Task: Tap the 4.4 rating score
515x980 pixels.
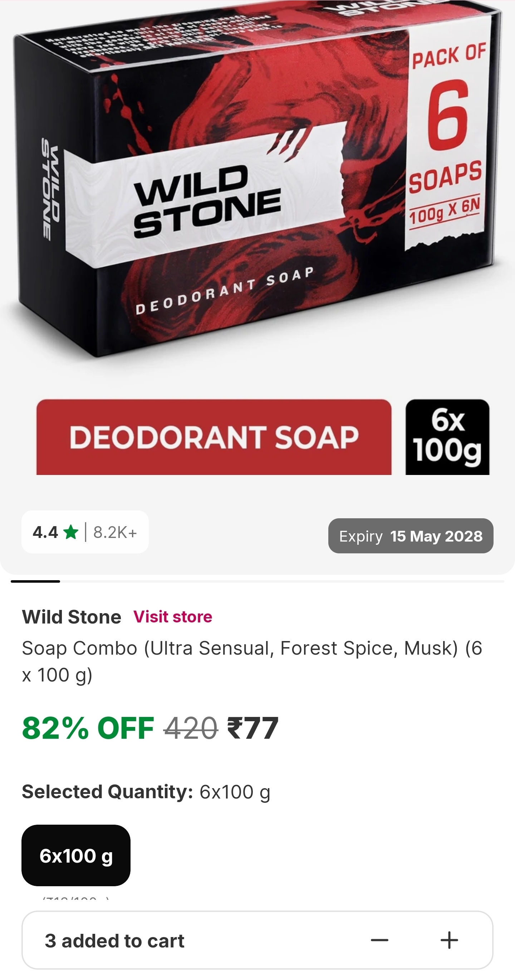Action: [x=45, y=532]
